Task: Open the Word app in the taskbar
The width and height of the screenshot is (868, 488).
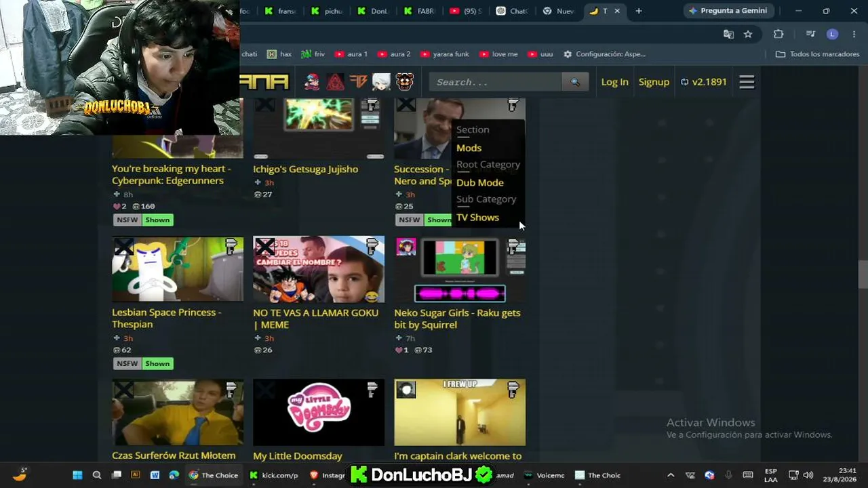Action: [155, 475]
